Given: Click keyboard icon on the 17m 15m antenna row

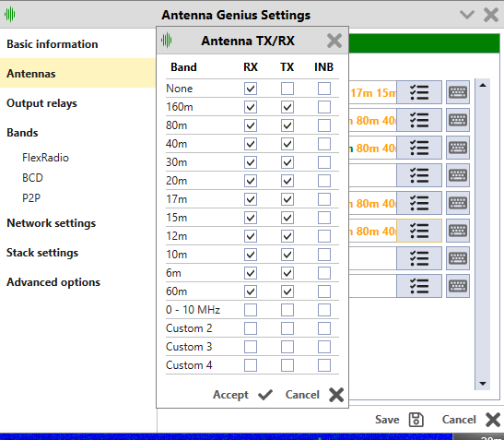Looking at the screenshot, I should pos(458,92).
